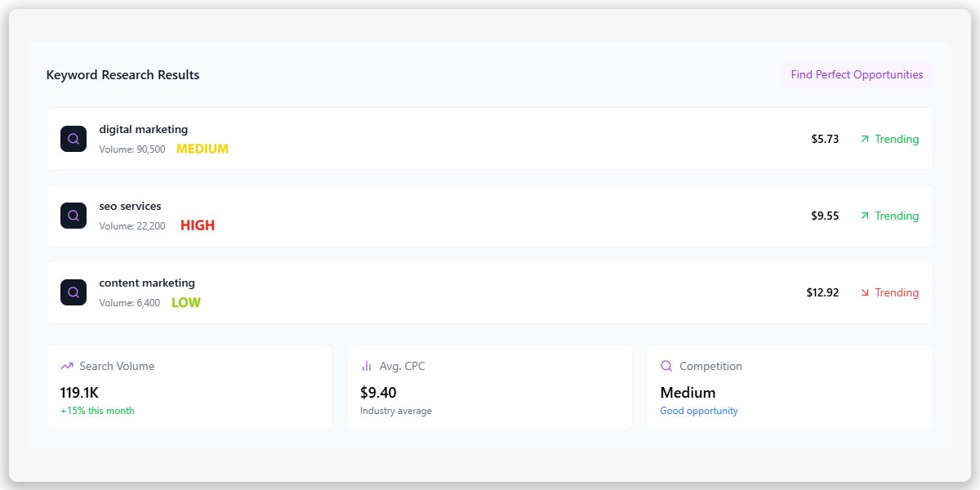Open the content marketing keyword title
Image resolution: width=980 pixels, height=490 pixels.
tap(147, 283)
